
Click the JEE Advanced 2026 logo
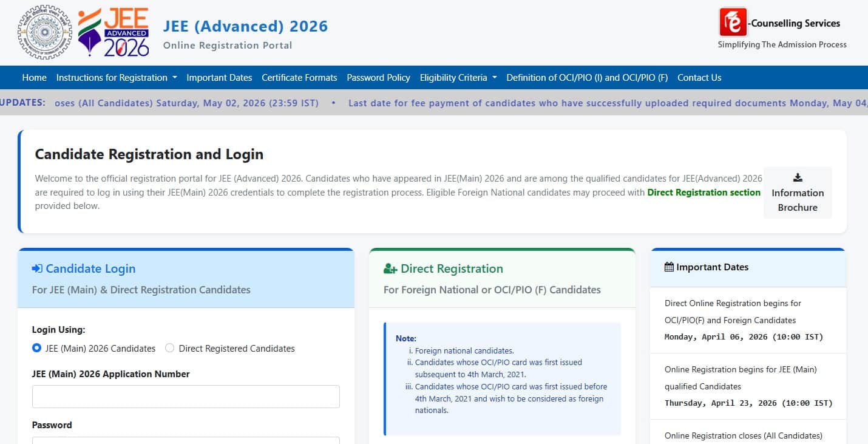pos(114,30)
